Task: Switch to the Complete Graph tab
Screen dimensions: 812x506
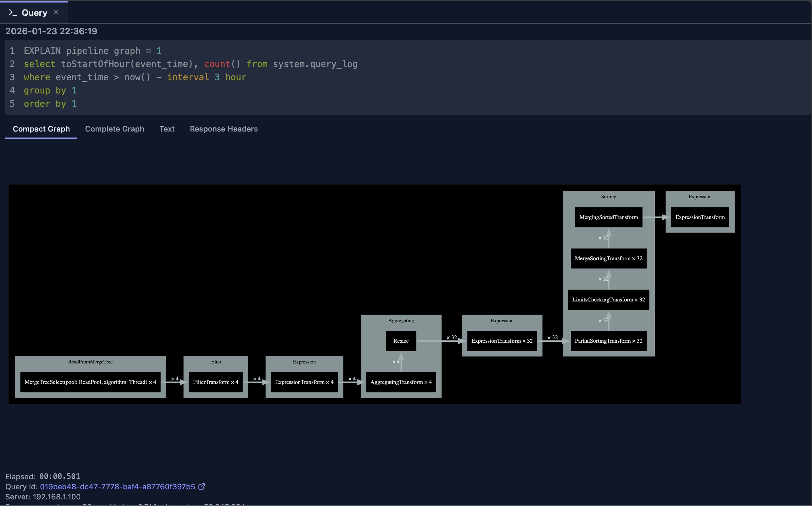Action: coord(115,129)
